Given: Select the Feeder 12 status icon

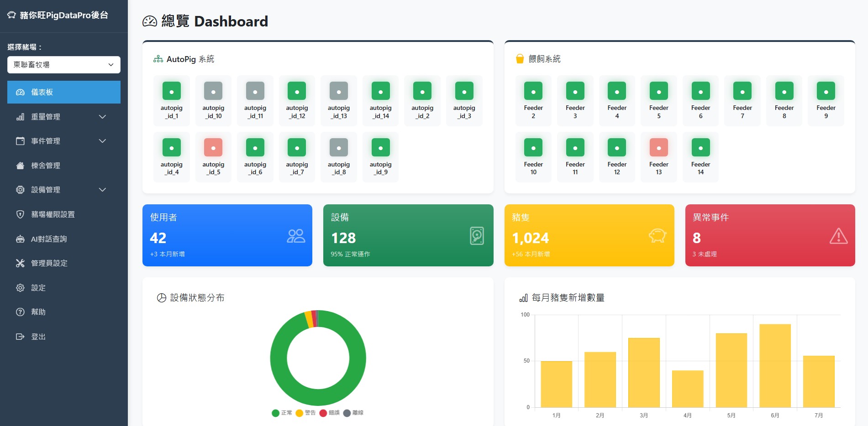Looking at the screenshot, I should click(617, 147).
